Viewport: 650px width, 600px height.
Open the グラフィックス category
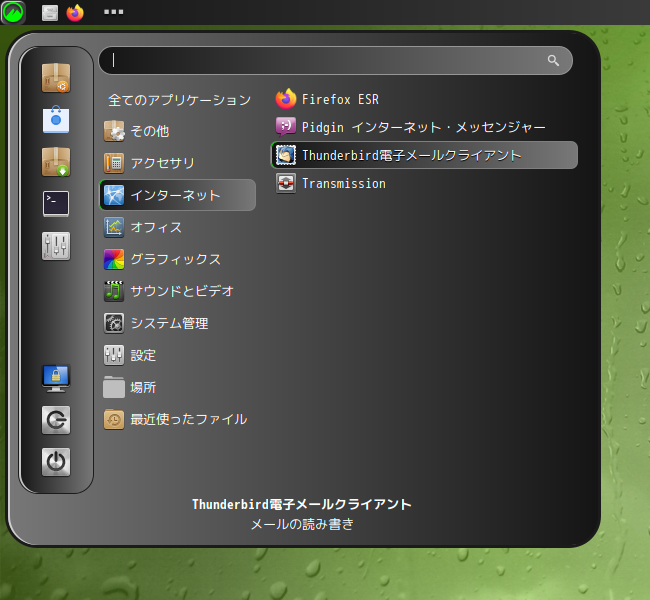(x=177, y=259)
